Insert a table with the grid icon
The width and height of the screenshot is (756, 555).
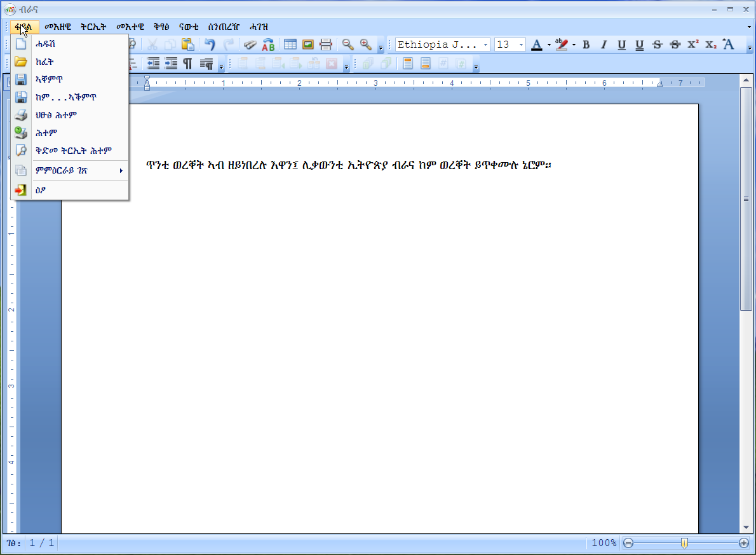click(x=290, y=45)
